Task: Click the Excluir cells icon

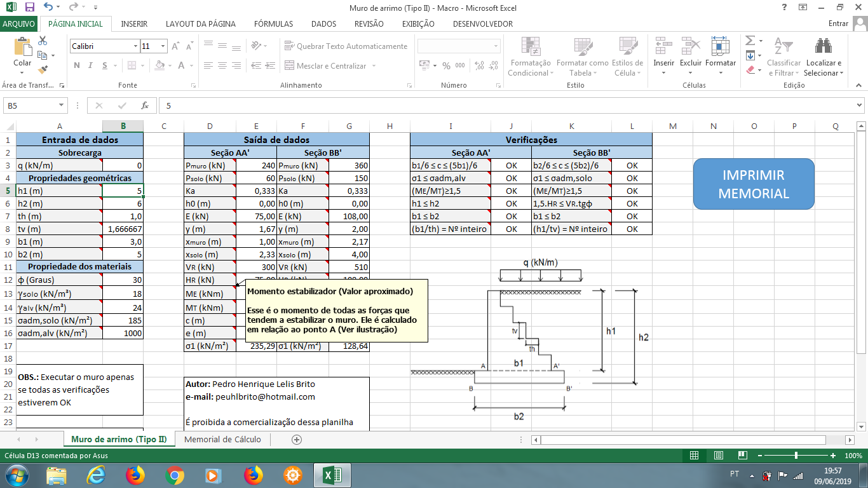Action: tap(691, 46)
